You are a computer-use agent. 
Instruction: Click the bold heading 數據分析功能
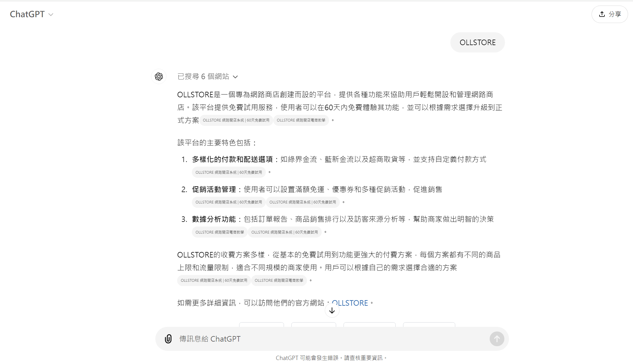tap(214, 219)
